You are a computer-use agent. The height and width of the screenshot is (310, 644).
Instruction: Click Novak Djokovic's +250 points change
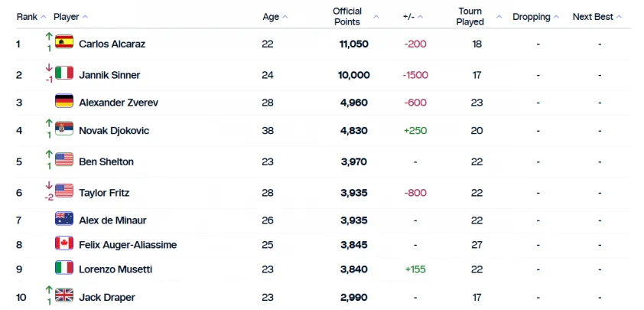click(x=415, y=131)
